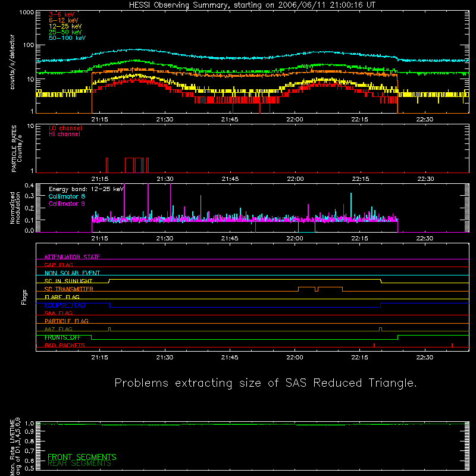Image resolution: width=476 pixels, height=476 pixels.
Task: Select the Collimator 8 legend label
Action: coord(67,196)
